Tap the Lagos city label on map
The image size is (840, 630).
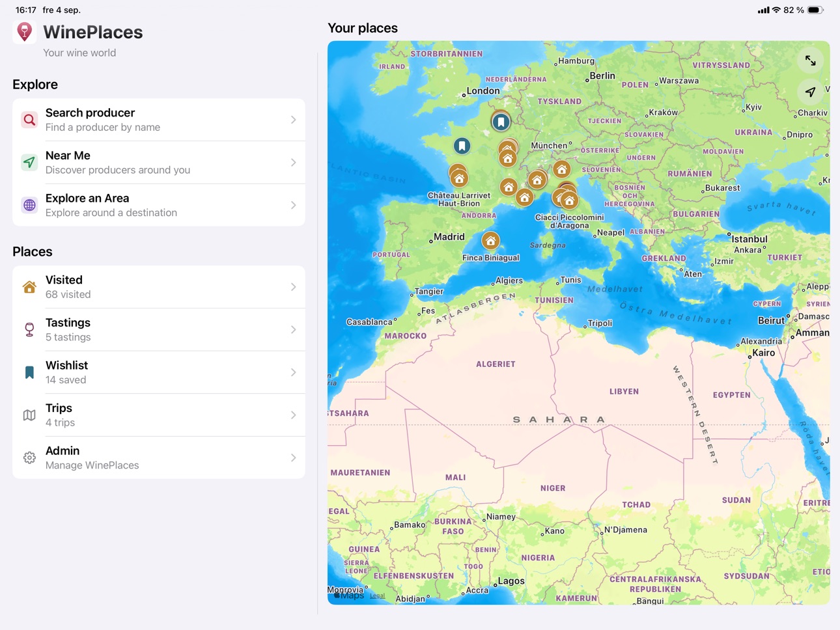point(511,581)
